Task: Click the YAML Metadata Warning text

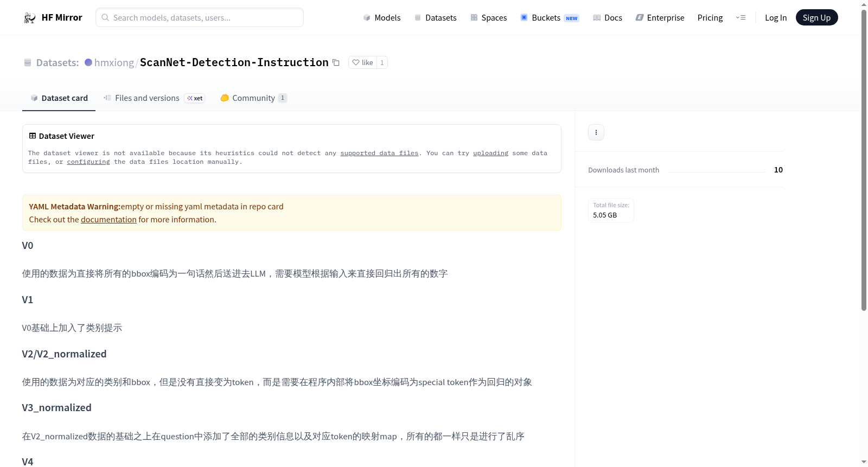Action: (x=74, y=207)
